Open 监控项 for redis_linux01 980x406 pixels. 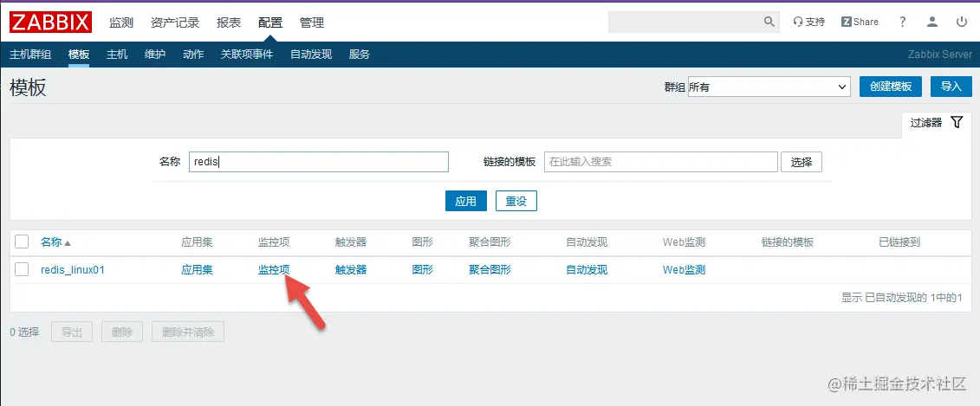click(274, 270)
